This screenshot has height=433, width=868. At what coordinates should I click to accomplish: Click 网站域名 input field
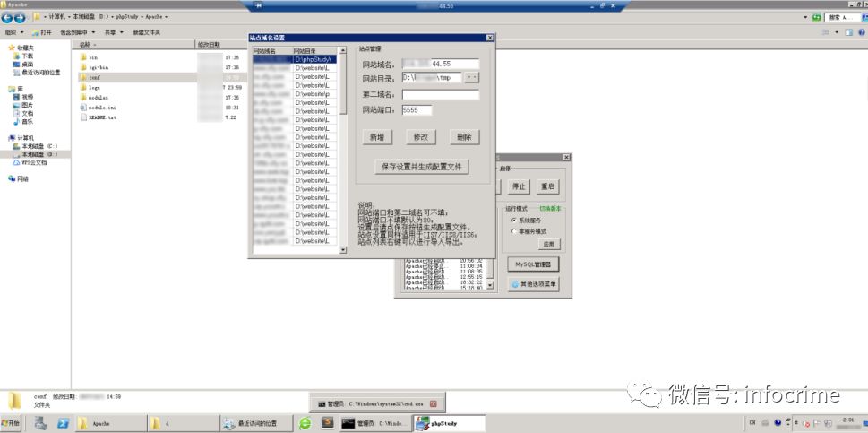[441, 65]
